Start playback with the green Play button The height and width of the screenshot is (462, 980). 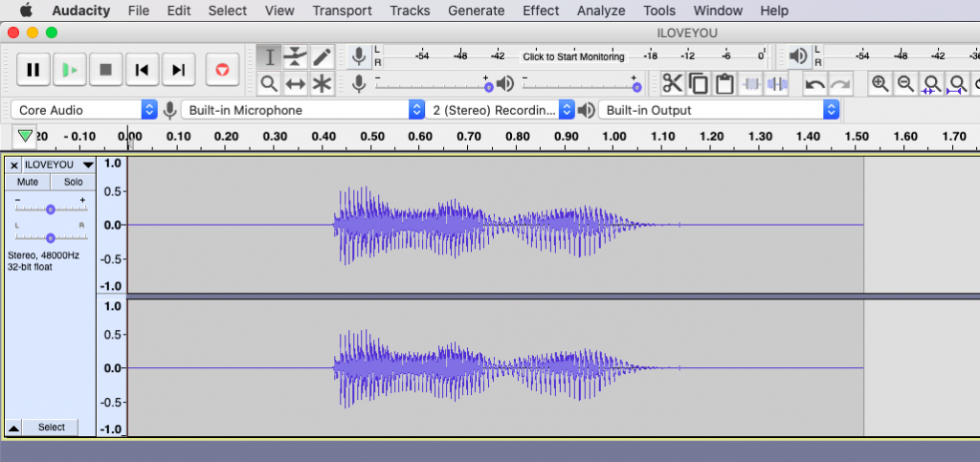69,69
